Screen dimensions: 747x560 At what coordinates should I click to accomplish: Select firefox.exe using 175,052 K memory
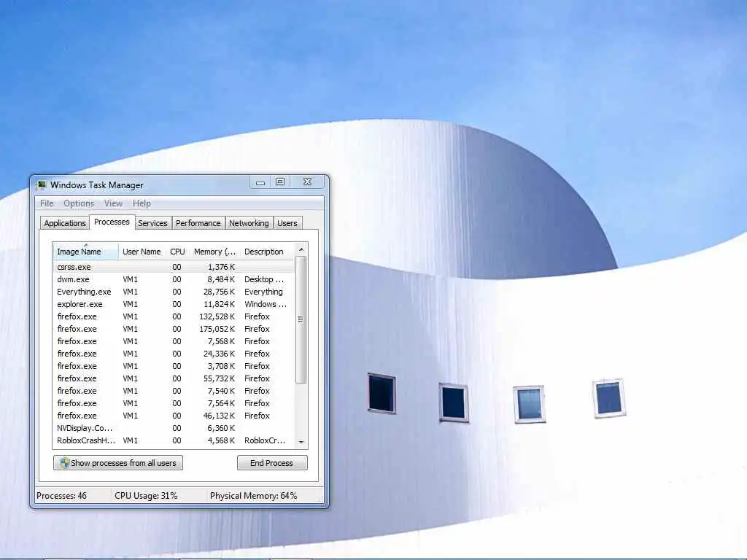tap(174, 329)
